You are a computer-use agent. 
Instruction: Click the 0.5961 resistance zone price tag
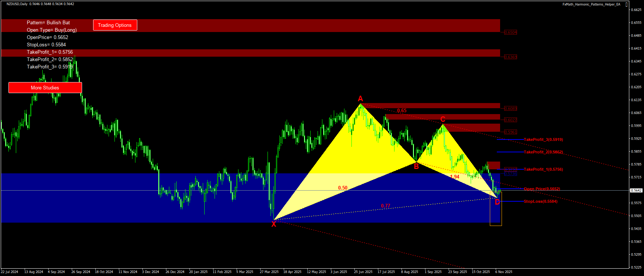coord(510,132)
